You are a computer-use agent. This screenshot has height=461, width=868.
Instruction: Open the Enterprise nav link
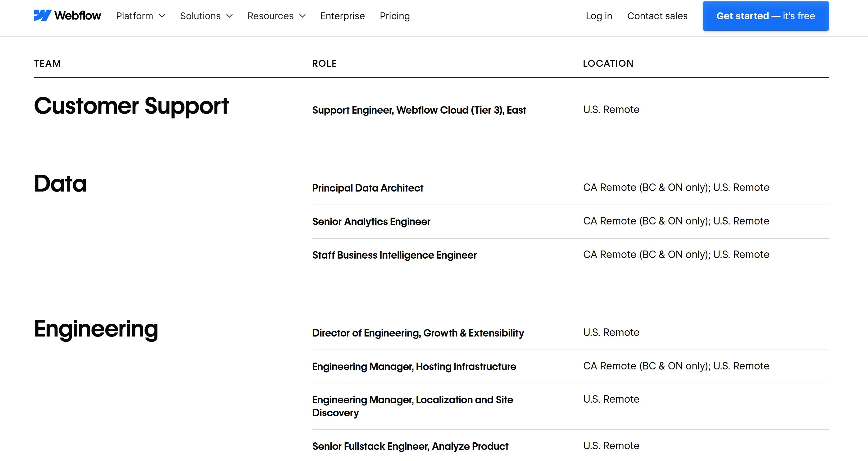coord(342,16)
